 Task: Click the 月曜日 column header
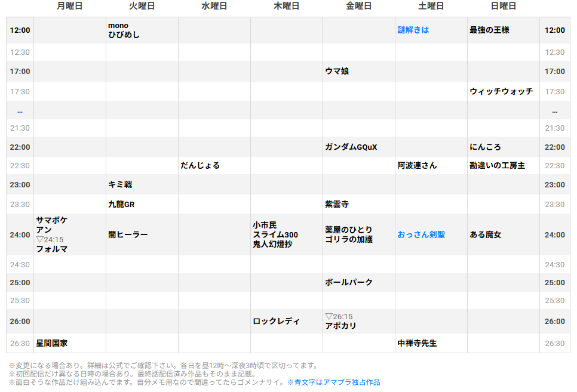pyautogui.click(x=69, y=6)
